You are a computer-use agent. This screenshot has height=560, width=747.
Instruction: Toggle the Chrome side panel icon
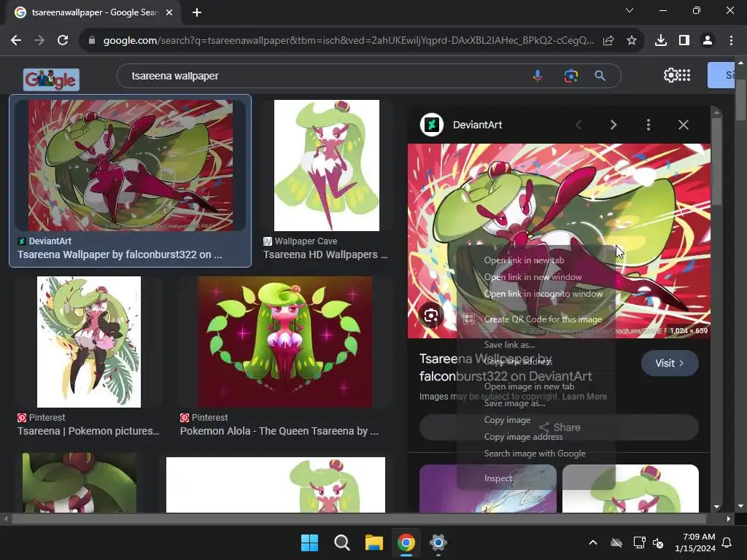click(684, 41)
